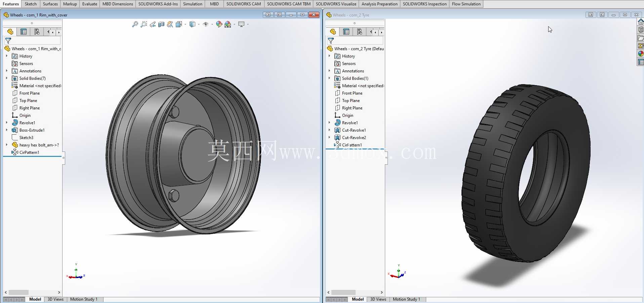Image resolution: width=644 pixels, height=303 pixels.
Task: Click Hide/Show Items eye icon
Action: (206, 24)
